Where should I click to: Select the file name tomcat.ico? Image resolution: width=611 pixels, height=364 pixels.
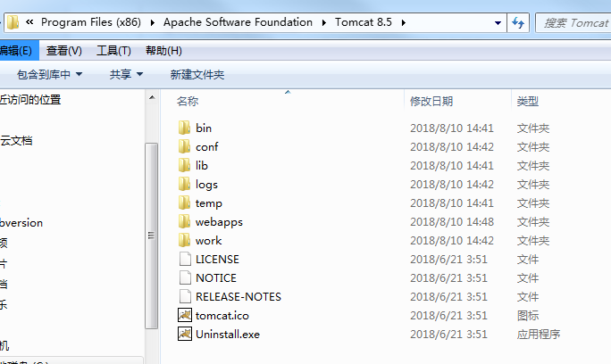222,315
